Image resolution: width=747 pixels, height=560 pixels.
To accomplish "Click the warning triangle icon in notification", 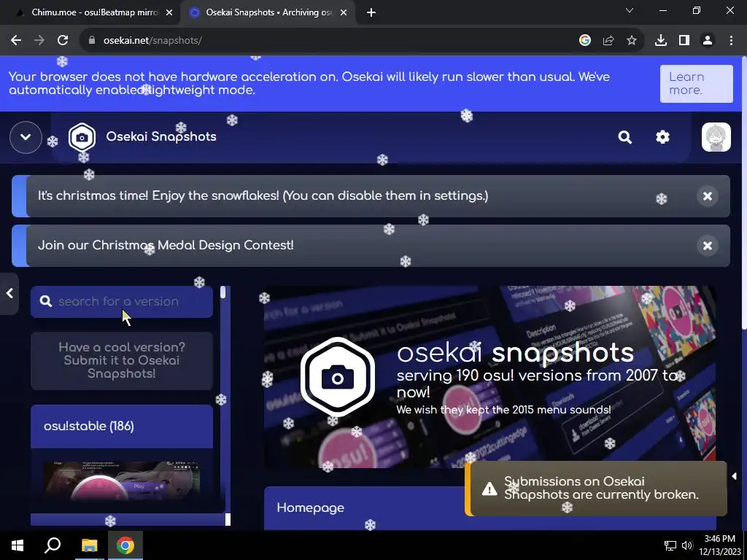I will [489, 489].
